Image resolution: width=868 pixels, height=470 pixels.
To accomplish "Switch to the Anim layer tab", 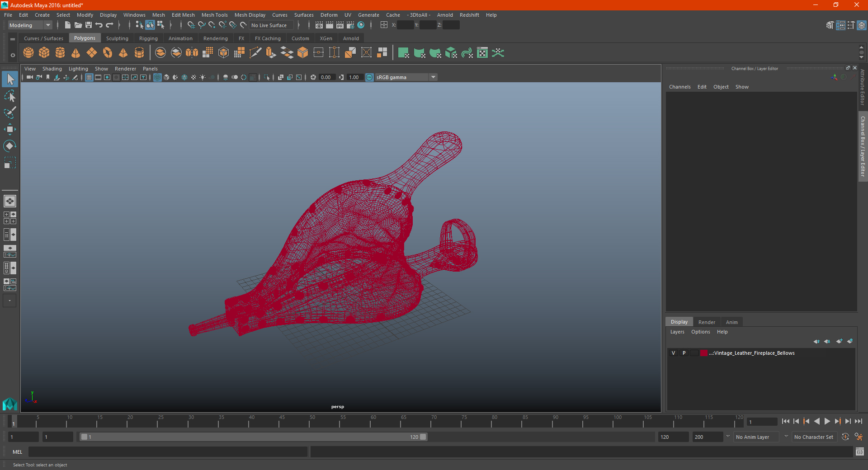I will point(731,322).
